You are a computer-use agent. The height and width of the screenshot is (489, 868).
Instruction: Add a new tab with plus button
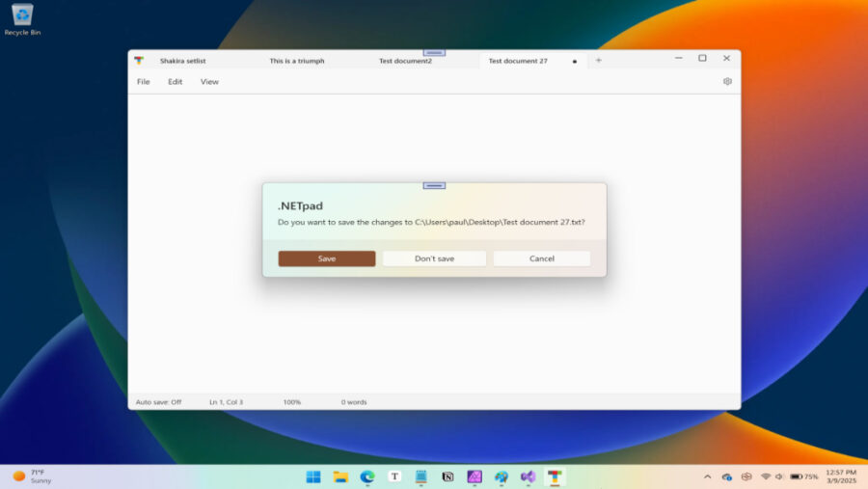point(598,61)
